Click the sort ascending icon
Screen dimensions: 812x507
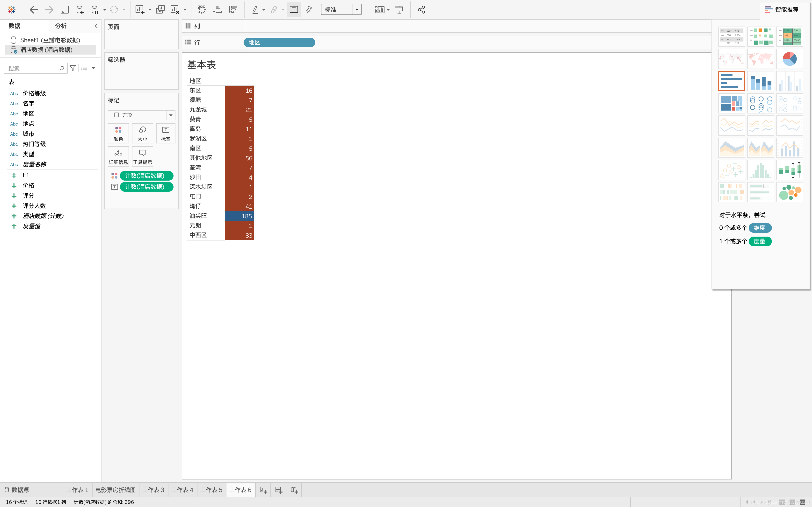(217, 10)
